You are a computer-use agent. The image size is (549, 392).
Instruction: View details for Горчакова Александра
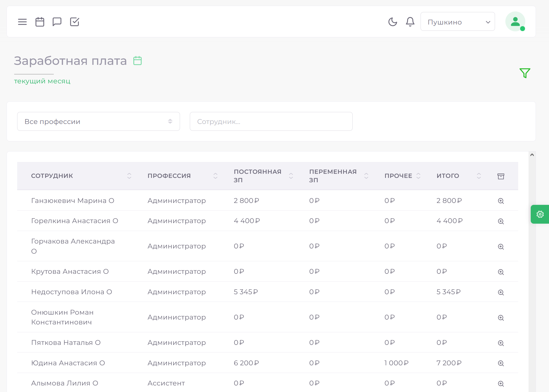[x=501, y=247]
